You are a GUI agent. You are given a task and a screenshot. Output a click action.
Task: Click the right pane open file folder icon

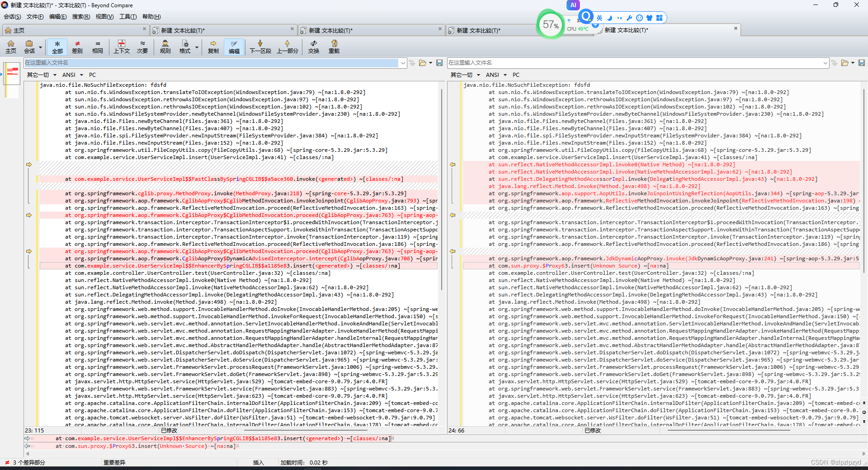[x=844, y=63]
